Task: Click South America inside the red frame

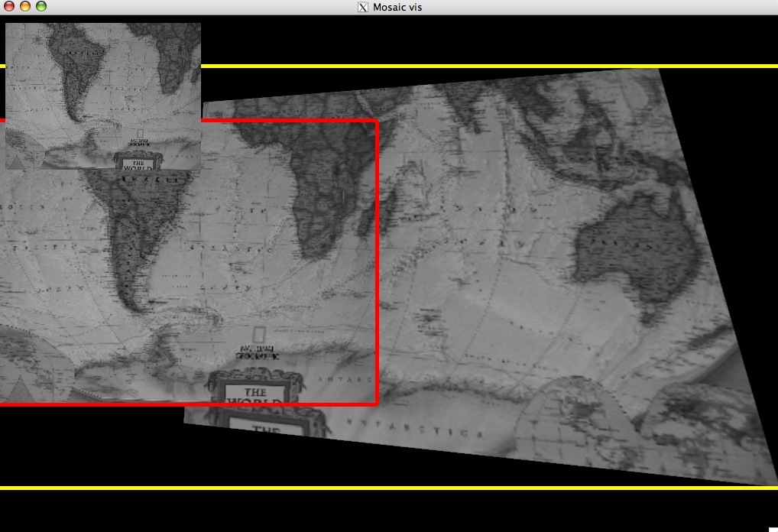Action: [138, 229]
